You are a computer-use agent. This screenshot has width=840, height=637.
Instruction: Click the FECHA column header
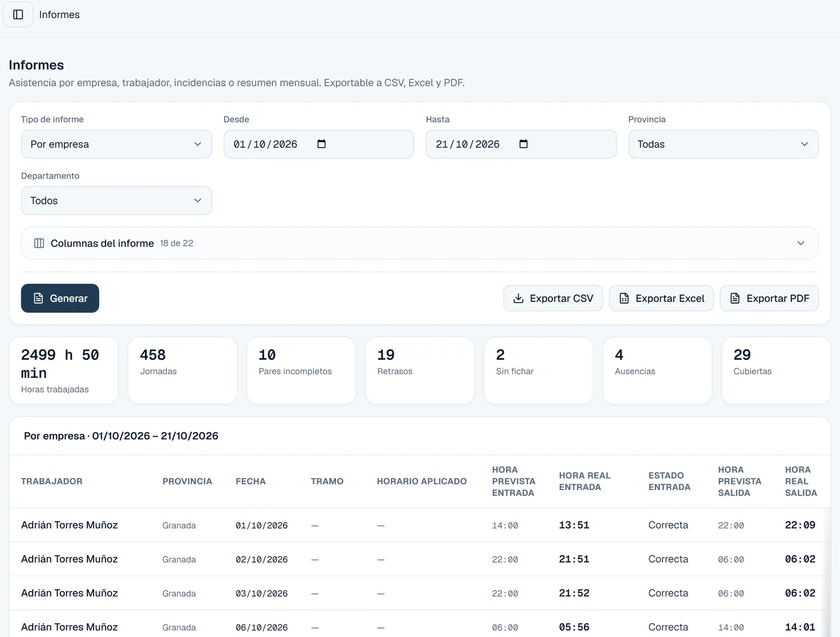click(x=251, y=481)
